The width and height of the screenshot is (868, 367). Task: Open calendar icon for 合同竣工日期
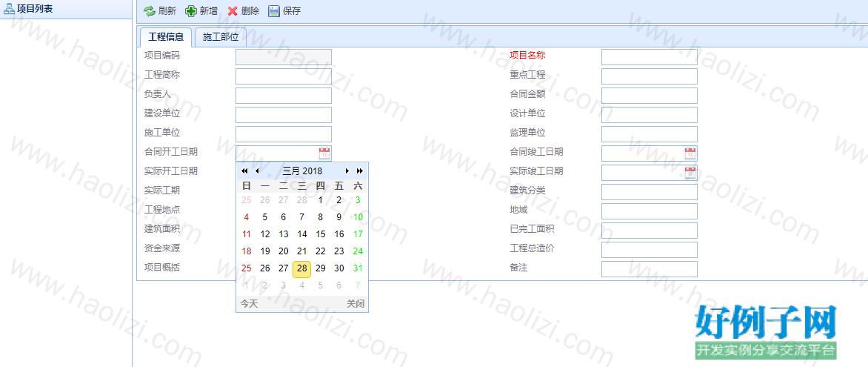pos(690,153)
